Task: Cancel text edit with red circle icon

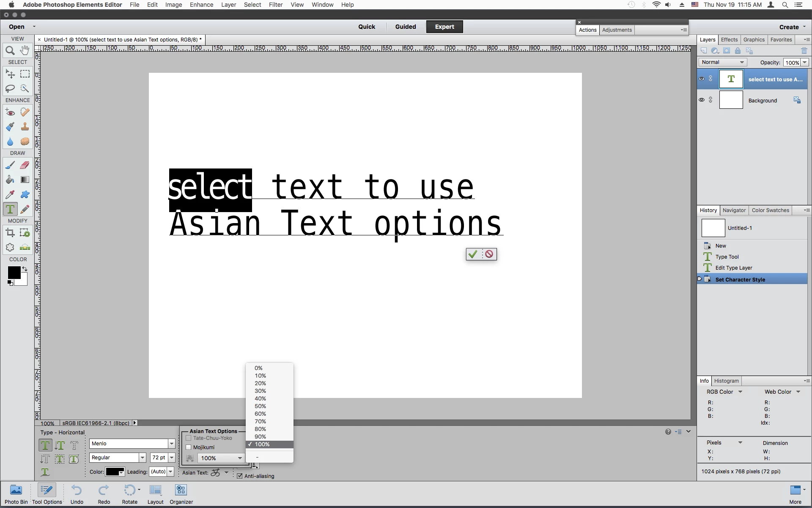Action: (x=489, y=254)
